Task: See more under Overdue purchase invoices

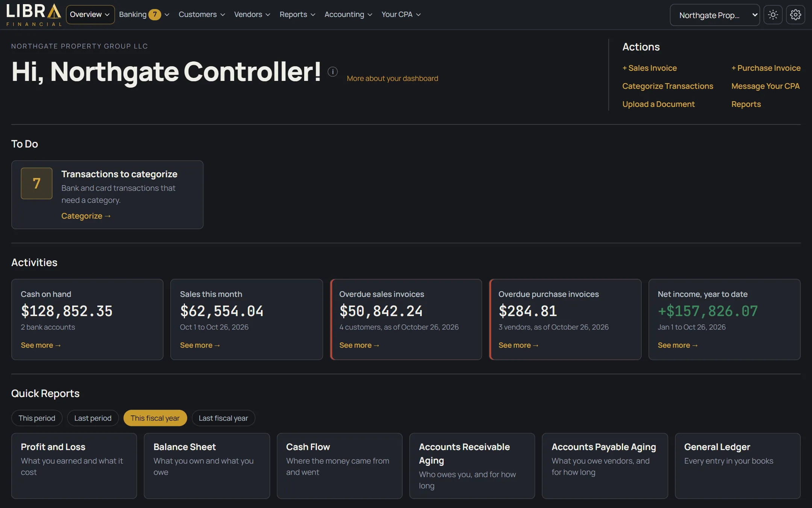Action: [518, 345]
